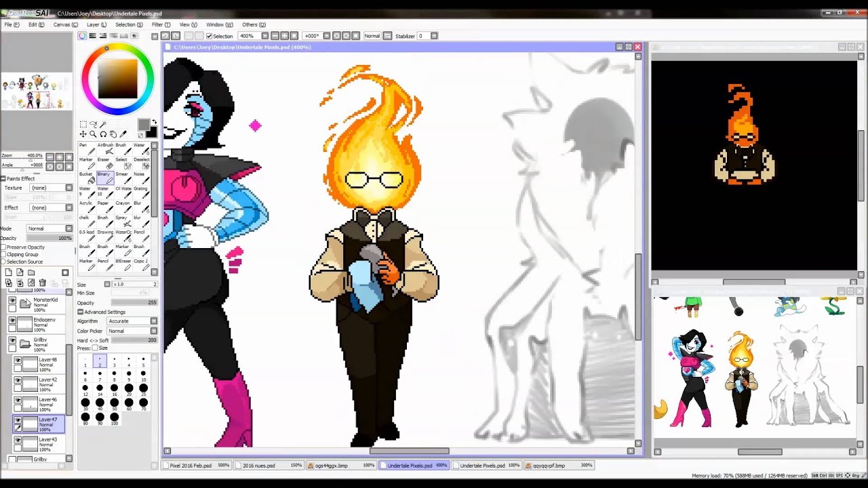
Task: Toggle the Press Size checkbox
Action: (x=95, y=348)
